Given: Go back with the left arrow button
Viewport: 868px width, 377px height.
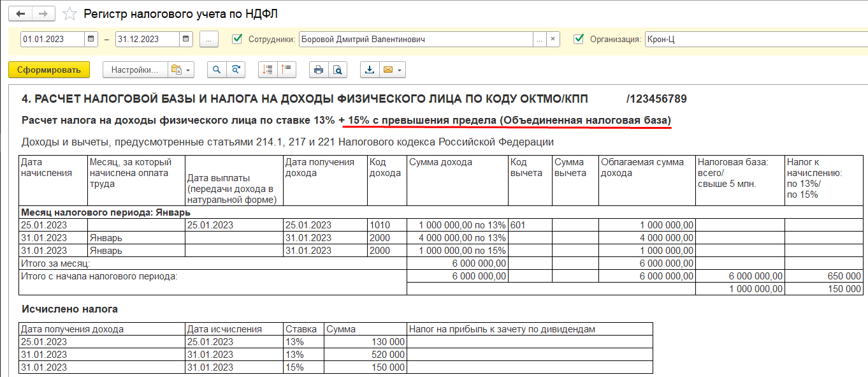Looking at the screenshot, I should [x=20, y=14].
